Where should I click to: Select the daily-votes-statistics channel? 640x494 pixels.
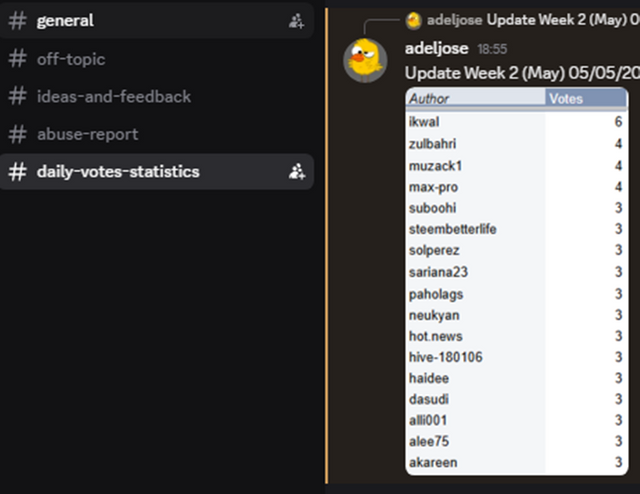coord(157,171)
